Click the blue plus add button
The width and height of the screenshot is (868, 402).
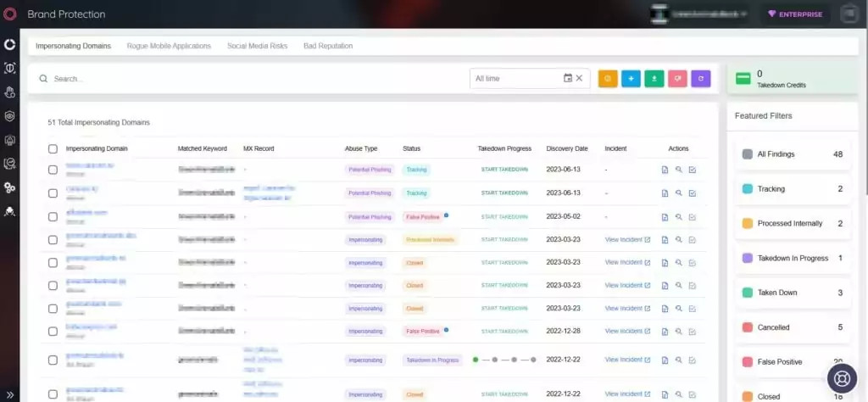pos(631,79)
